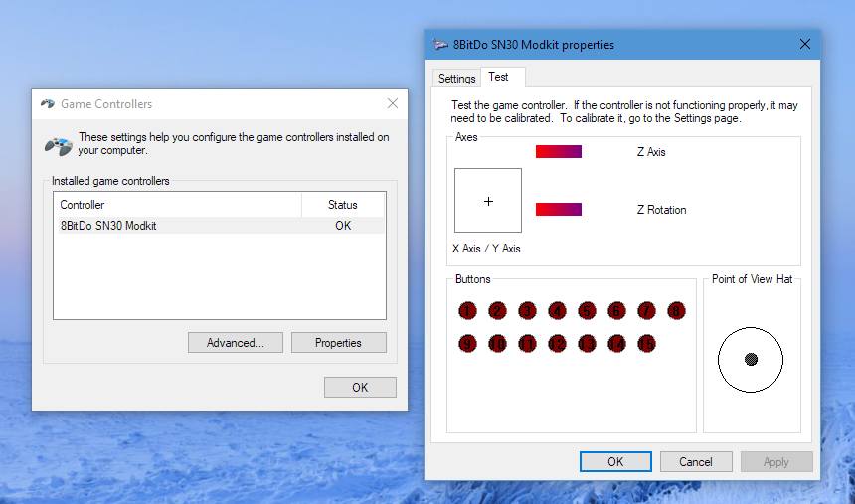The width and height of the screenshot is (855, 504).
Task: Click button 14 indicator in Buttons group
Action: pyautogui.click(x=616, y=344)
